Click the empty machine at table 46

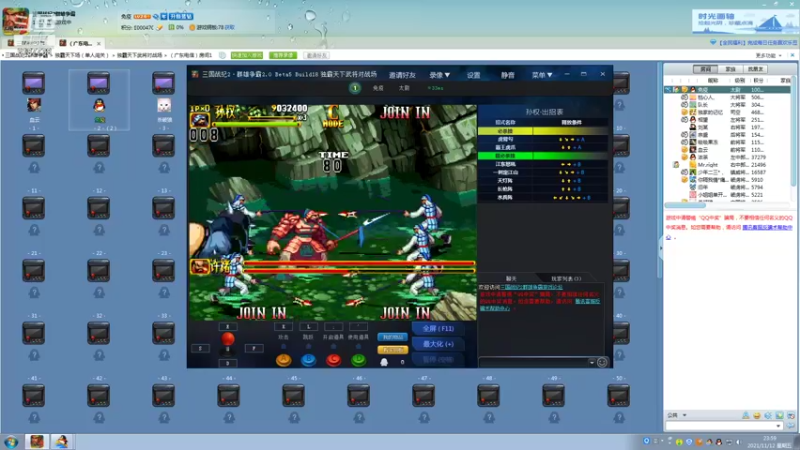359,396
